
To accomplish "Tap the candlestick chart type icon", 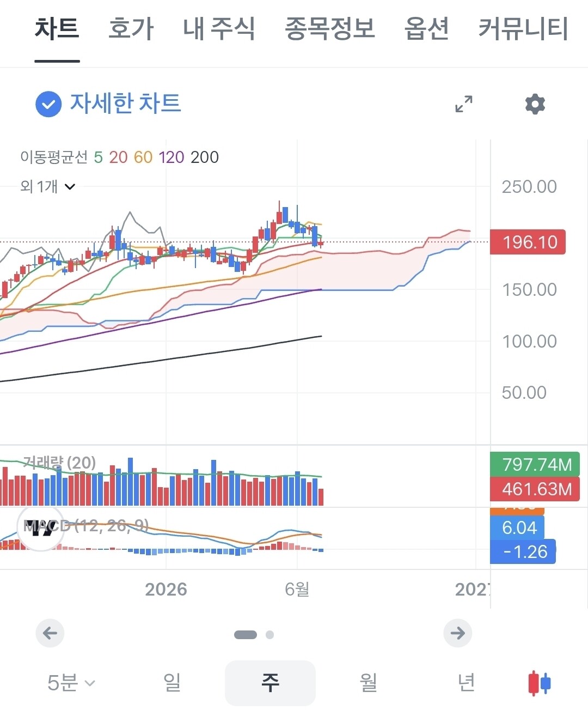I will click(540, 683).
